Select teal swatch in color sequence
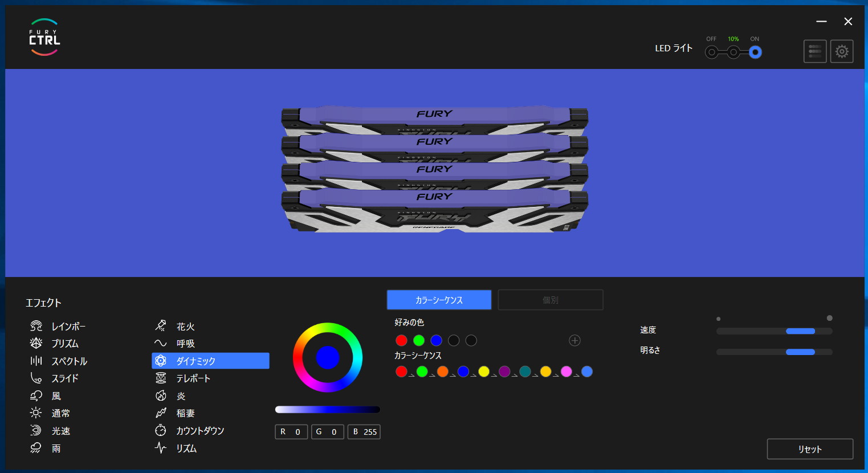The image size is (868, 473). [x=525, y=372]
